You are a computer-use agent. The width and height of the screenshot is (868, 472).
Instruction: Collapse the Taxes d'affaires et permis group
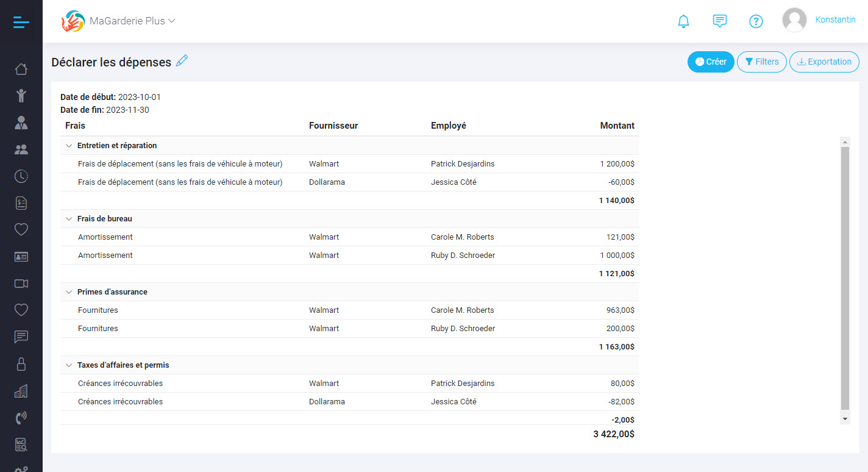[68, 365]
